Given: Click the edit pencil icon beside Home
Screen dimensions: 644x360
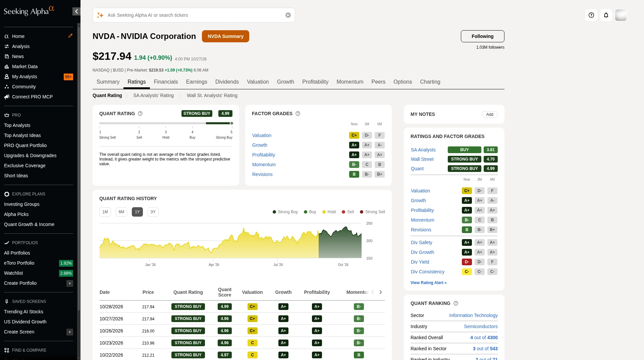Looking at the screenshot, I should pyautogui.click(x=70, y=36).
